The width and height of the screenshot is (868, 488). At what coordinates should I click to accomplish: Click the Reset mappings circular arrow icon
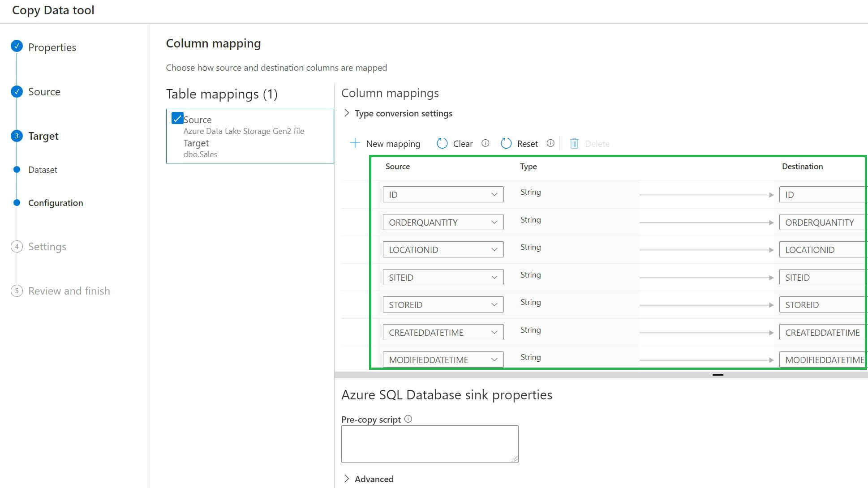click(506, 143)
